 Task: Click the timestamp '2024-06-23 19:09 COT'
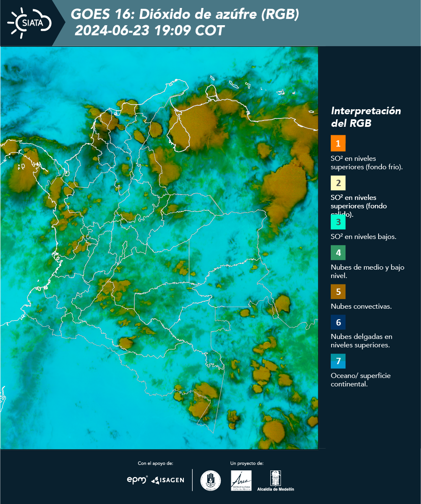pyautogui.click(x=150, y=31)
